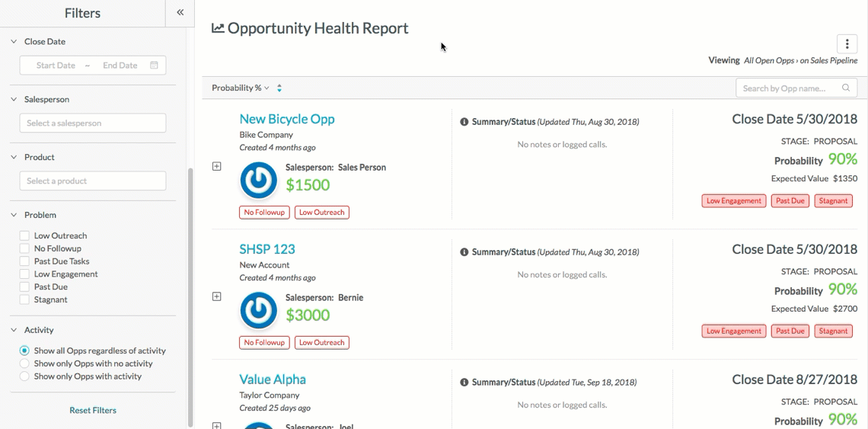Click the search magnifier icon
Screen dimensions: 868x429
[845, 88]
